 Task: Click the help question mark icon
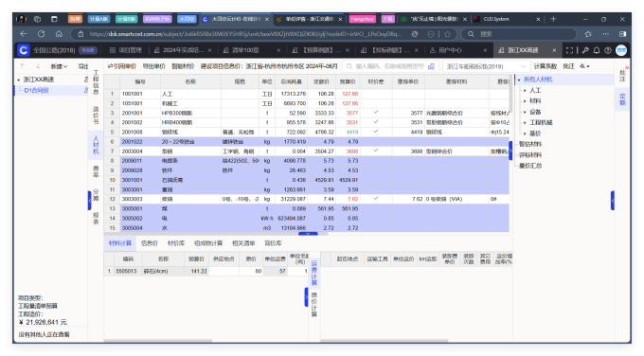[608, 50]
